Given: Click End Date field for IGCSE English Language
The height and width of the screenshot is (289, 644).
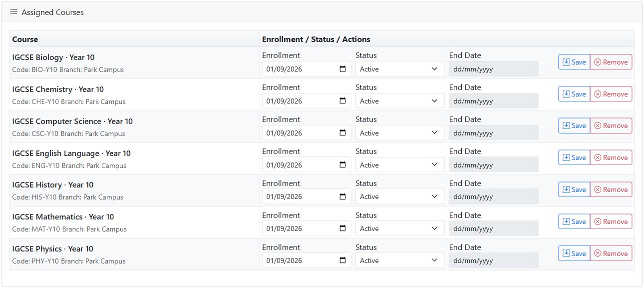Looking at the screenshot, I should [x=494, y=165].
